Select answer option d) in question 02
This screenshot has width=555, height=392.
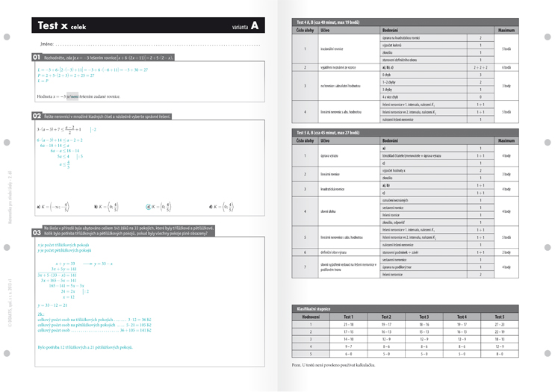tap(212, 207)
